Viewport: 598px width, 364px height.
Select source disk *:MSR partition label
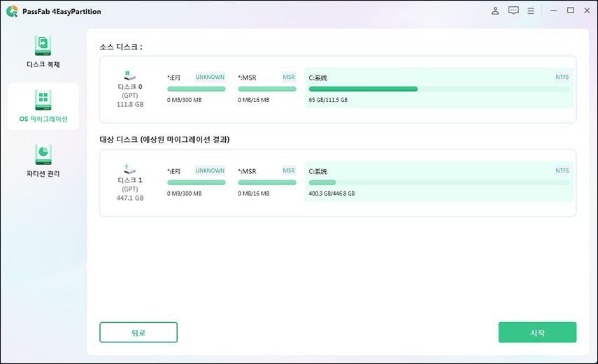click(x=247, y=78)
